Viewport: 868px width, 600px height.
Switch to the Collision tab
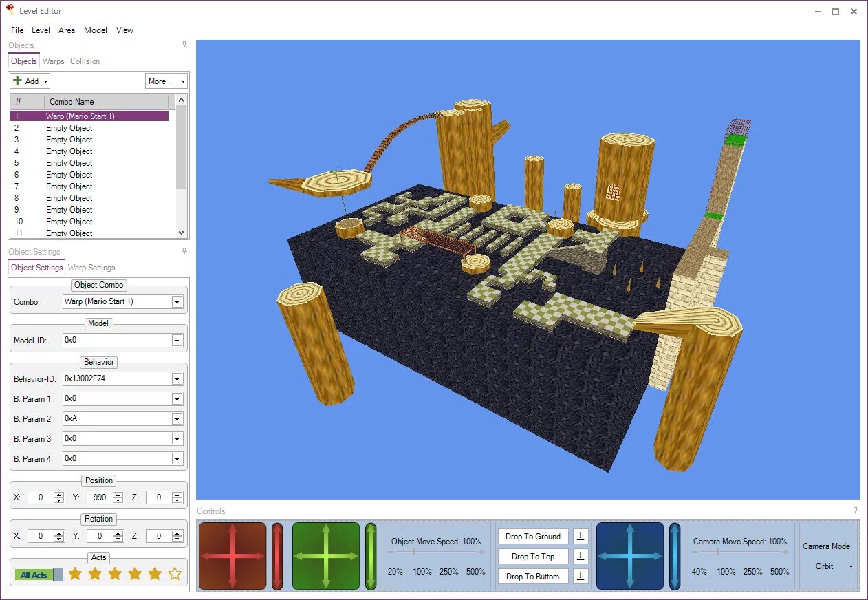85,61
